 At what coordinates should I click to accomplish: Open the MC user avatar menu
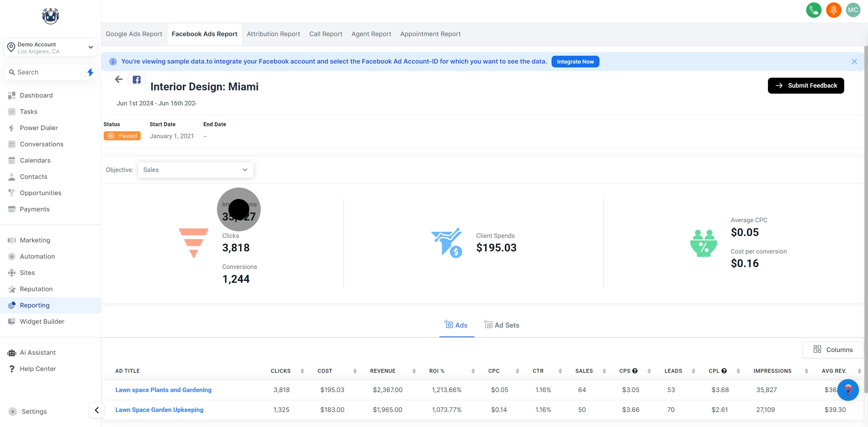point(853,10)
